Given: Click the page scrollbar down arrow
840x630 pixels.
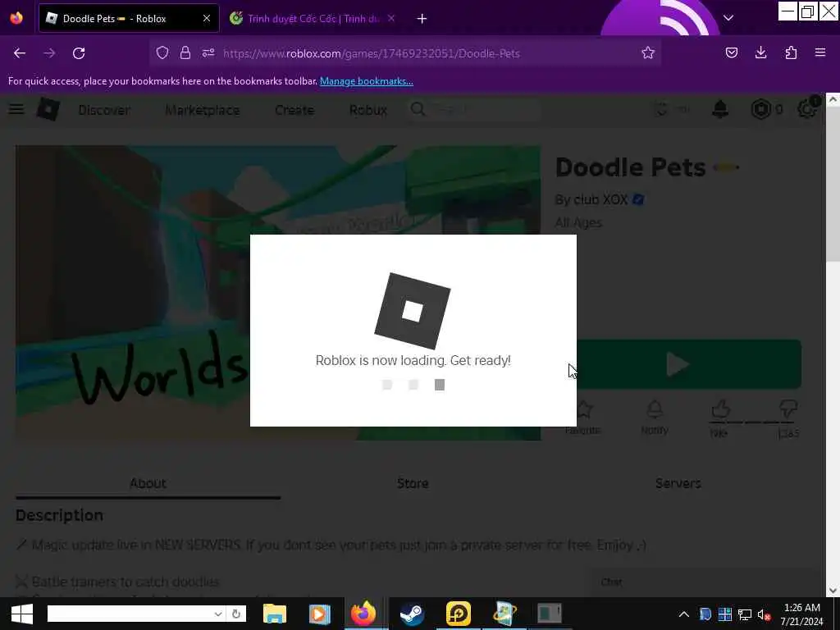Looking at the screenshot, I should (x=833, y=590).
